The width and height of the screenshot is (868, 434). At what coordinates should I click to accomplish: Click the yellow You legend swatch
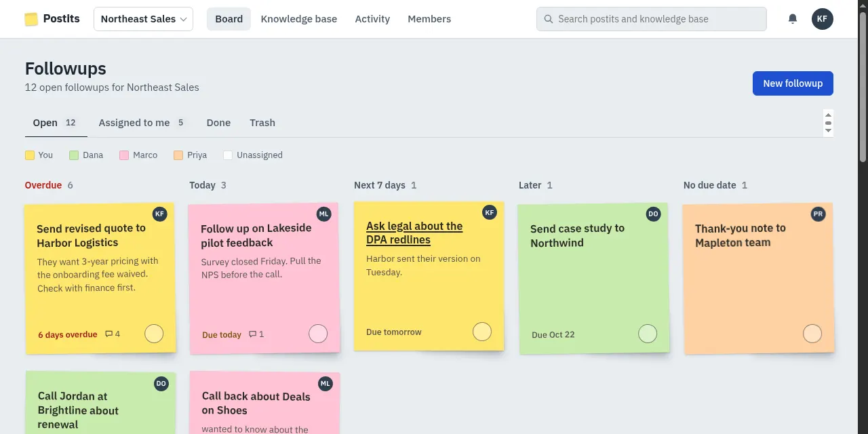point(30,155)
